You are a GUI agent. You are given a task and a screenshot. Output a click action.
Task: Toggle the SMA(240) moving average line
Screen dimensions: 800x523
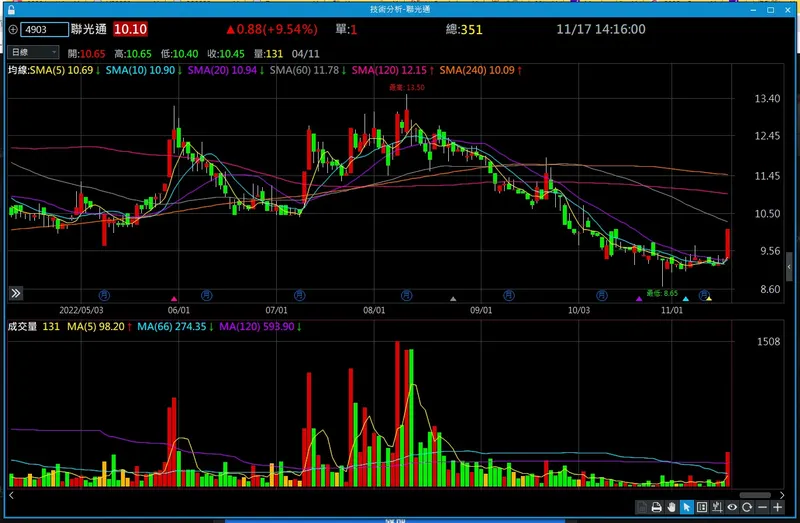(481, 70)
